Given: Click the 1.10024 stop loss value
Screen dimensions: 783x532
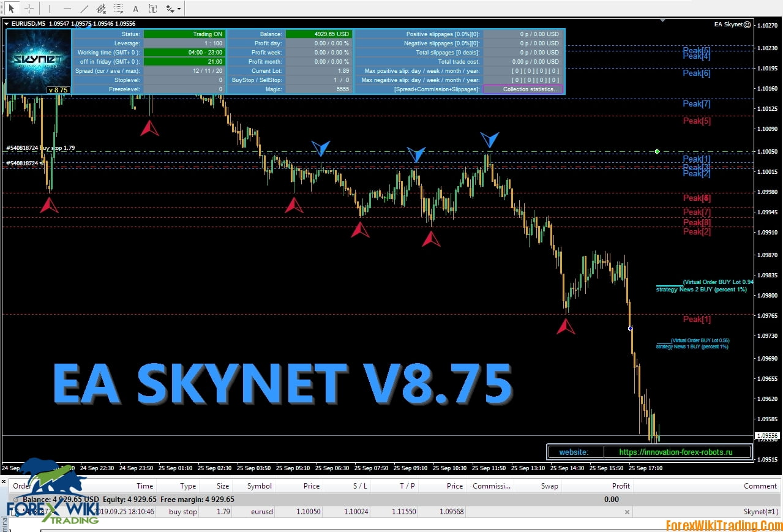Looking at the screenshot, I should pyautogui.click(x=356, y=512).
